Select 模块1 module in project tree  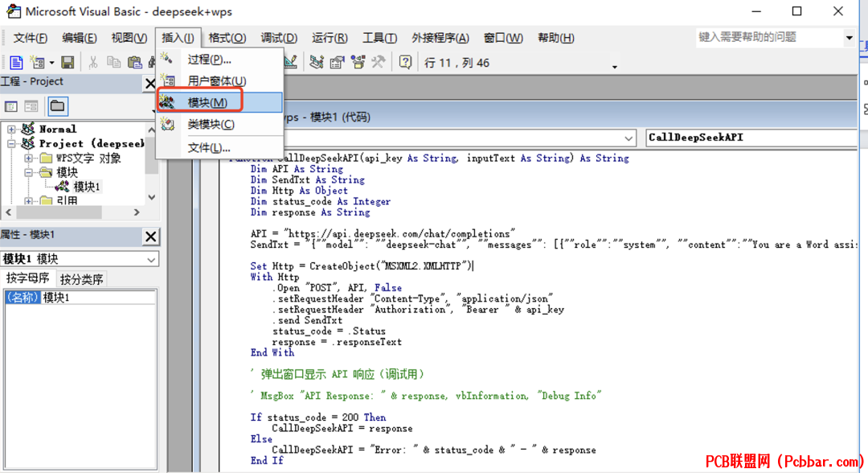point(87,187)
